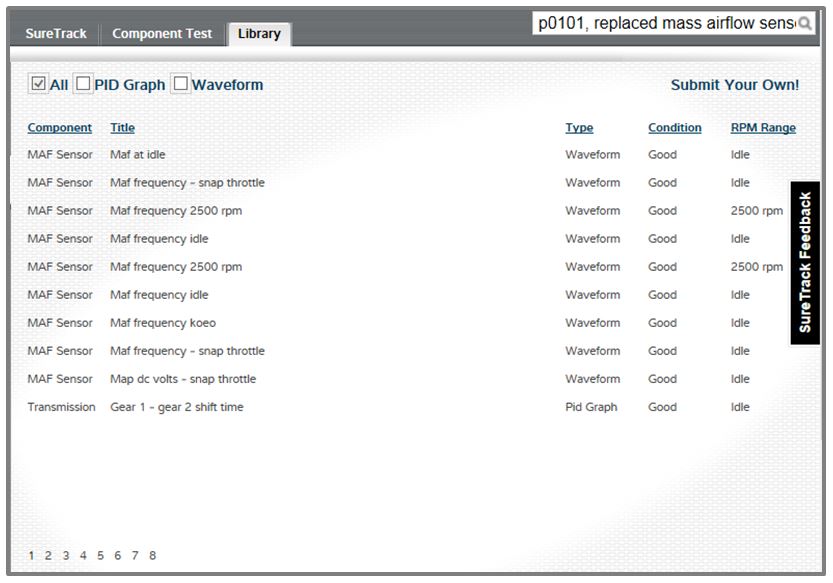
Task: Click the Submit Your Own! link
Action: (x=734, y=85)
